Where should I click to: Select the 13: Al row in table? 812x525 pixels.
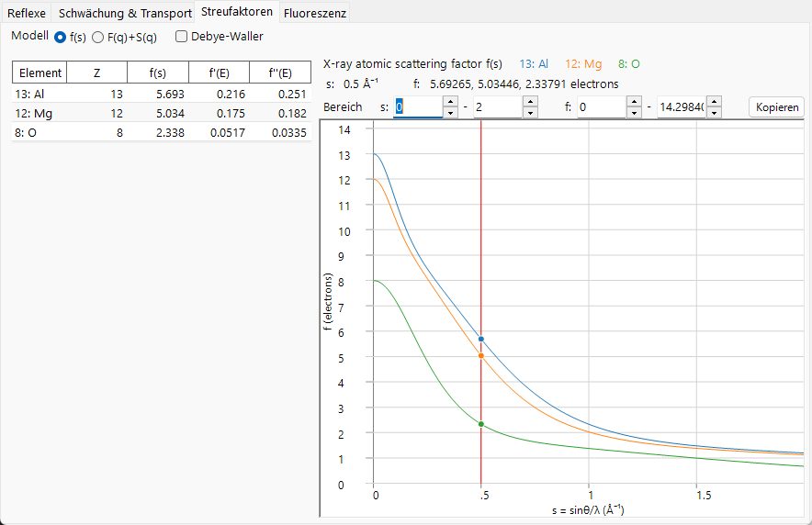(162, 95)
